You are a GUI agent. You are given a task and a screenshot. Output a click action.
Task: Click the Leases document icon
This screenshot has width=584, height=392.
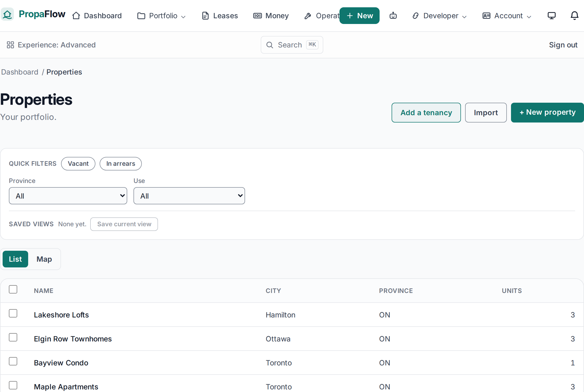coord(205,16)
